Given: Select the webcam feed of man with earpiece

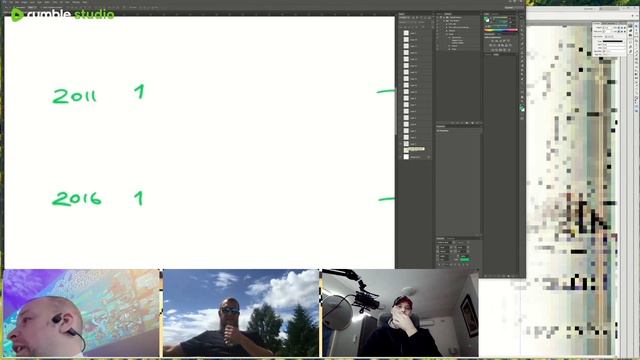Looking at the screenshot, I should click(81, 313).
